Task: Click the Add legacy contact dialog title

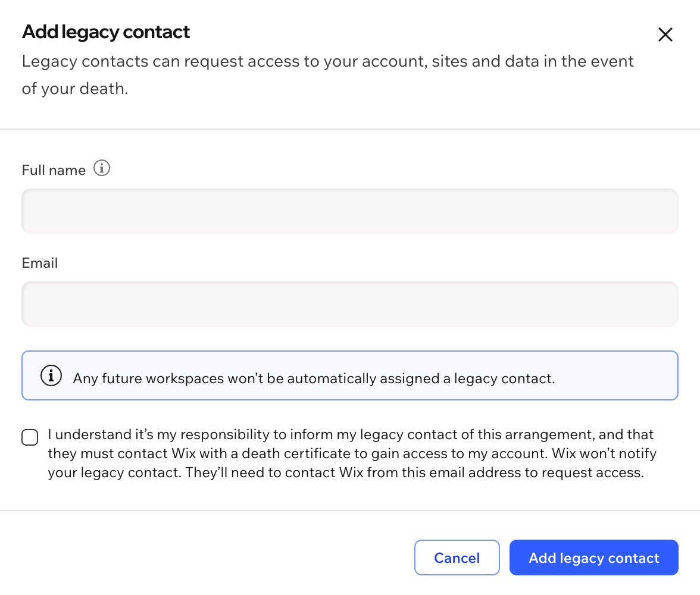Action: 106,32
